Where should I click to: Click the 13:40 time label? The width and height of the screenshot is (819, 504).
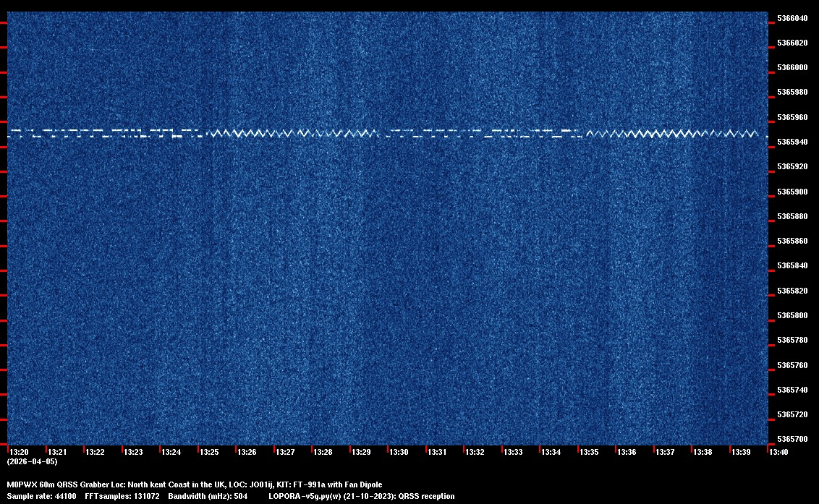click(778, 452)
